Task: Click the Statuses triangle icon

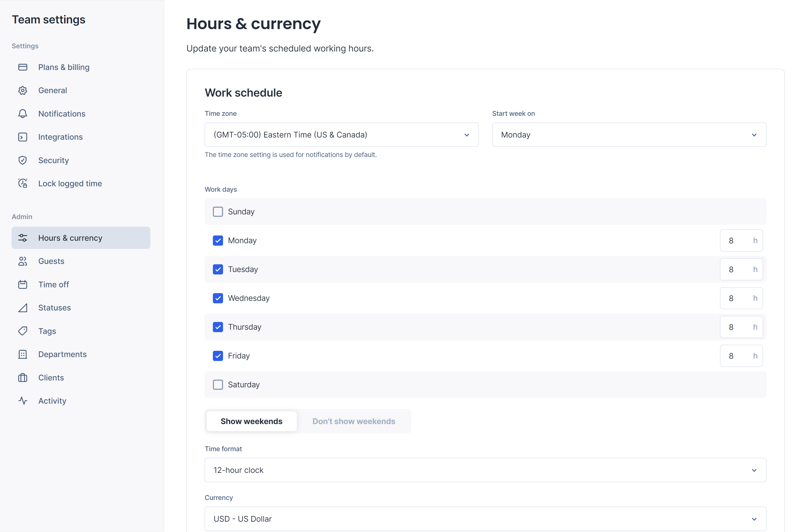Action: 23,308
